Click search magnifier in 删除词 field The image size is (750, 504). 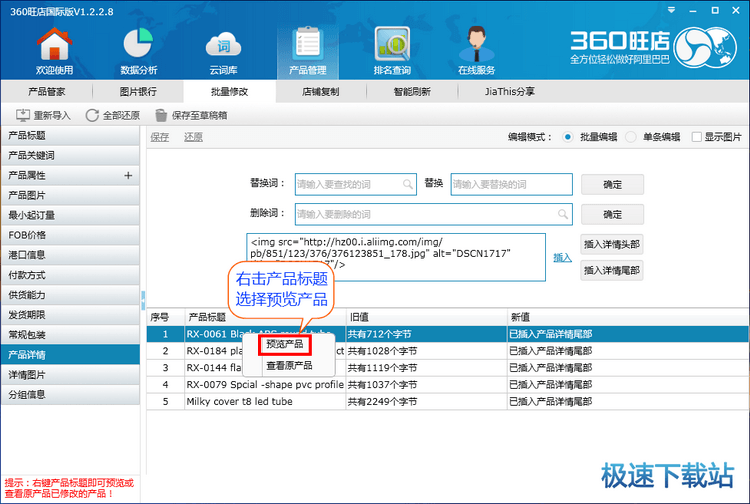(563, 214)
